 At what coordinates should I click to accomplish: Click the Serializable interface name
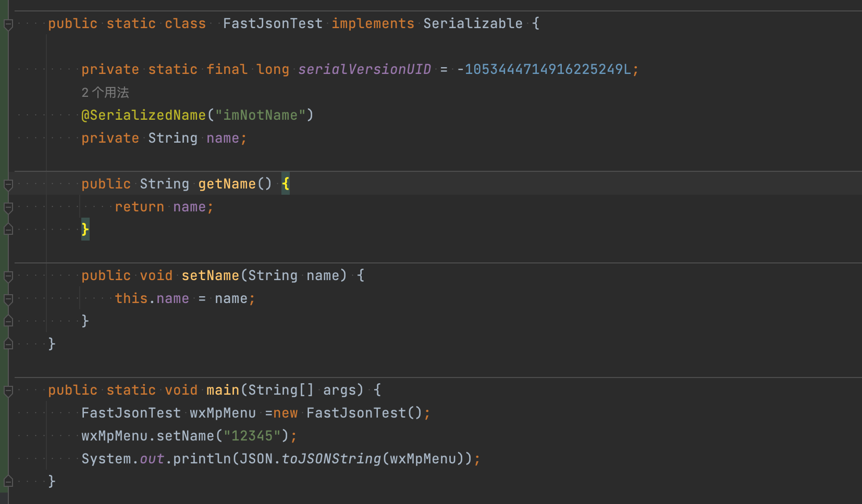[x=473, y=23]
